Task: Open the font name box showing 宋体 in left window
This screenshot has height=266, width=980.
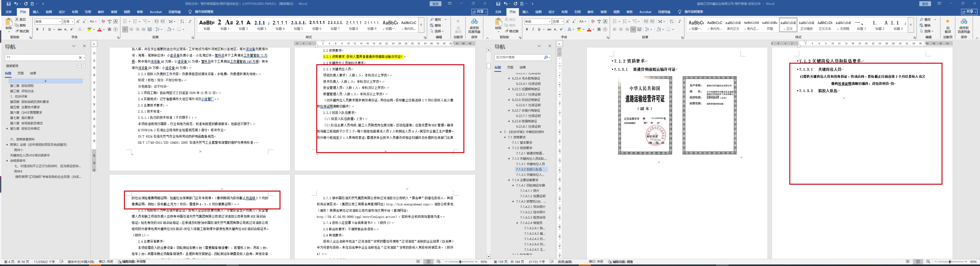Action: [x=48, y=22]
